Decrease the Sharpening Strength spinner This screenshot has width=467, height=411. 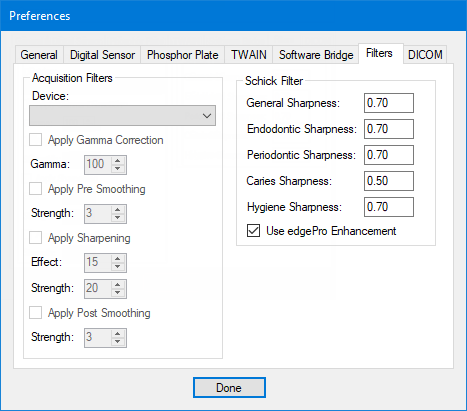click(117, 293)
